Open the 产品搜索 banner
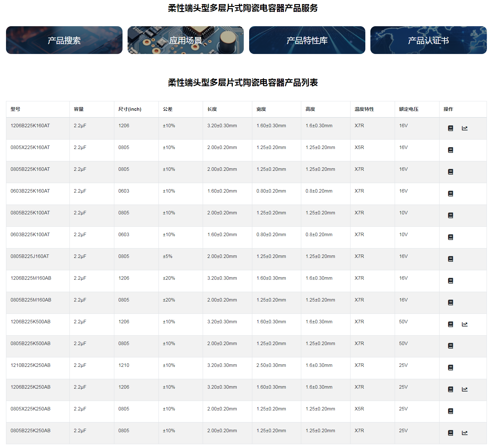Viewport: 491px width, 448px height. (x=64, y=40)
